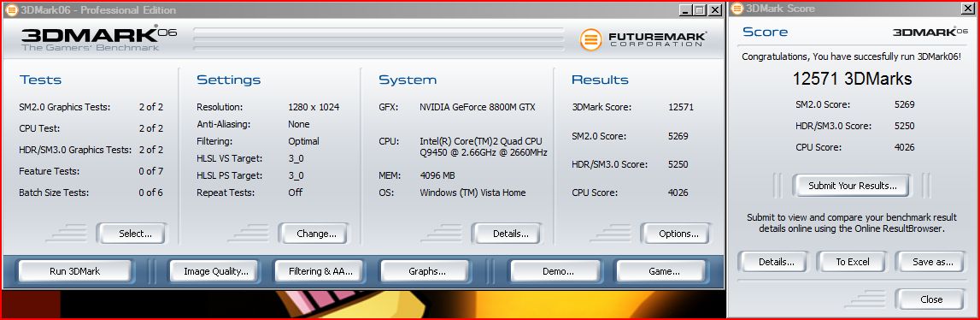The width and height of the screenshot is (980, 320).
Task: Click the Tests section heading
Action: tap(40, 80)
